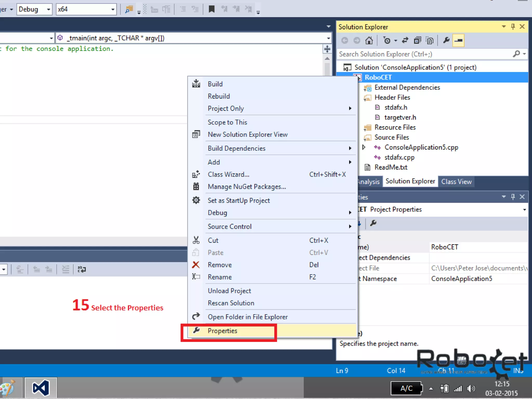Viewport: 532px width, 399px height.
Task: Choose Set as StartUp Project
Action: 238,201
